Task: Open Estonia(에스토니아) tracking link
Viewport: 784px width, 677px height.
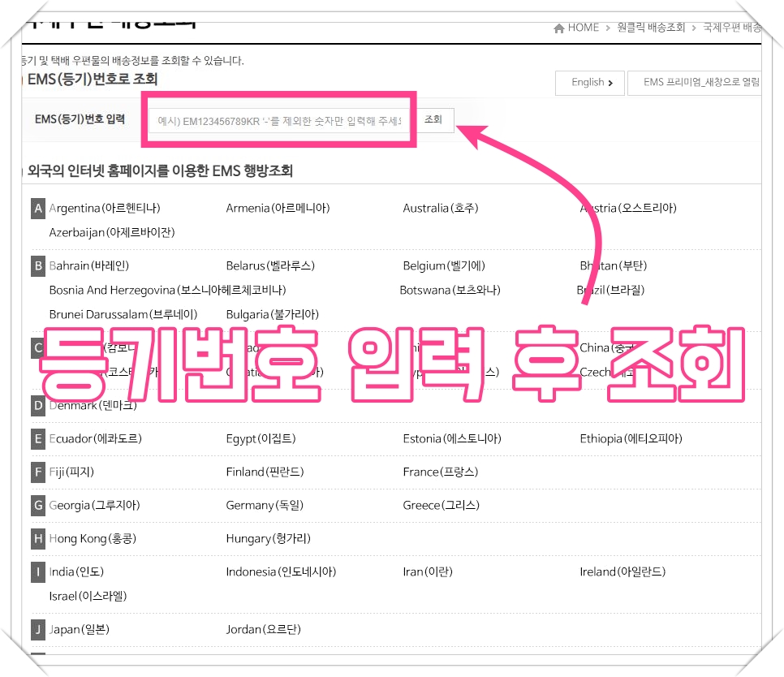Action: tap(452, 439)
